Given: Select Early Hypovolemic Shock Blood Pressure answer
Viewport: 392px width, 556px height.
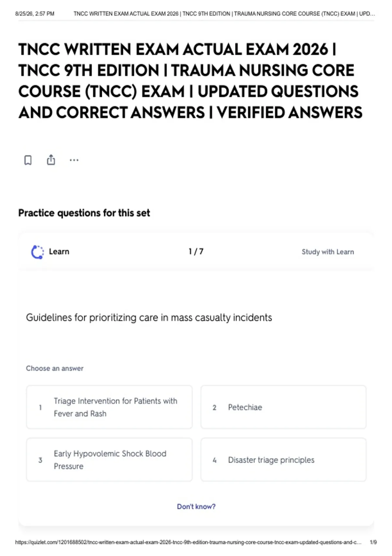Looking at the screenshot, I should [x=109, y=460].
